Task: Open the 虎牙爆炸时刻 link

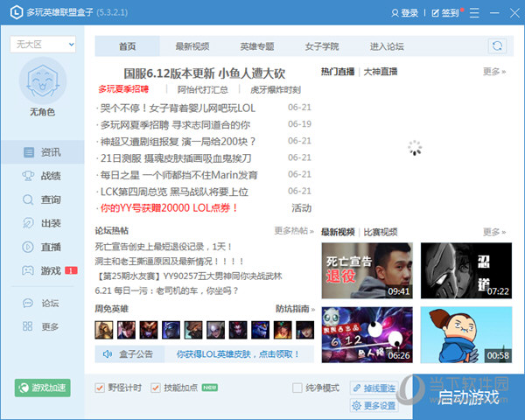Action: click(276, 89)
